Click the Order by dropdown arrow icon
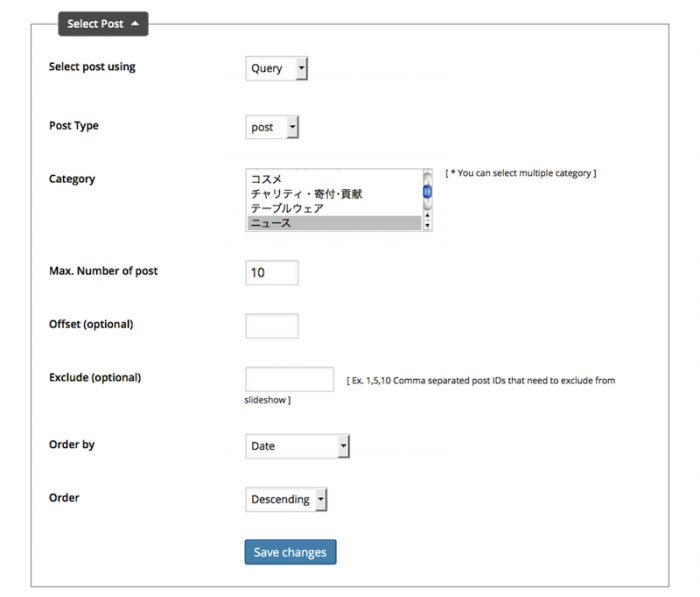700x597 pixels. pos(343,446)
